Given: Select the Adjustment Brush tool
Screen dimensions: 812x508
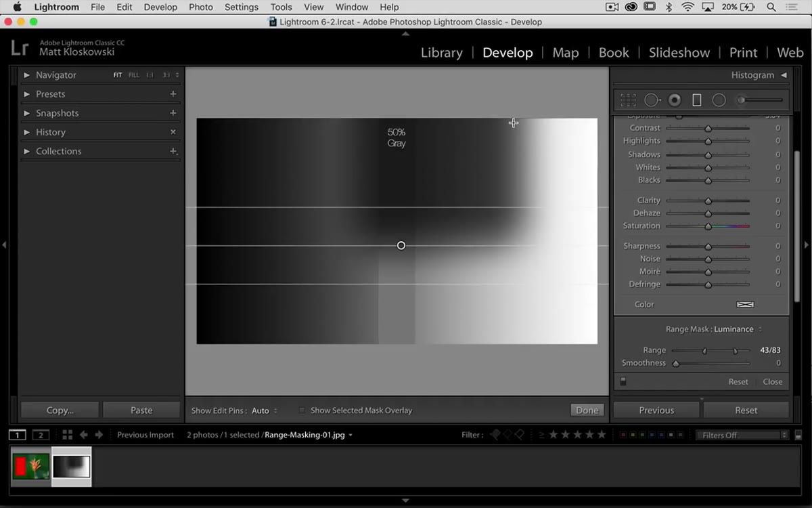Looking at the screenshot, I should pos(759,100).
